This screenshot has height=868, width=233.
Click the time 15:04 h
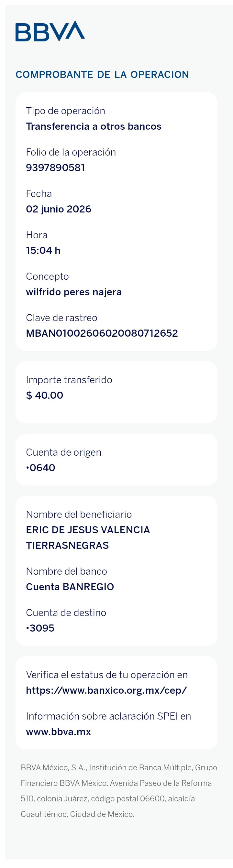click(43, 250)
